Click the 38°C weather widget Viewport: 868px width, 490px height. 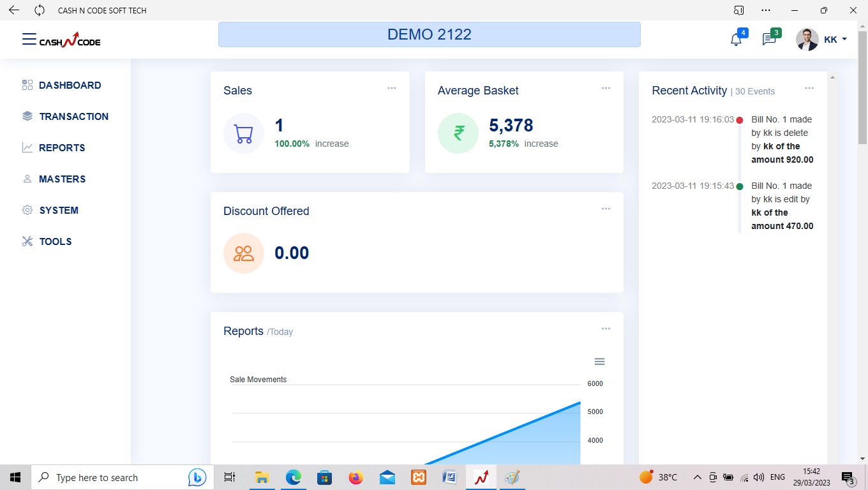pos(658,477)
